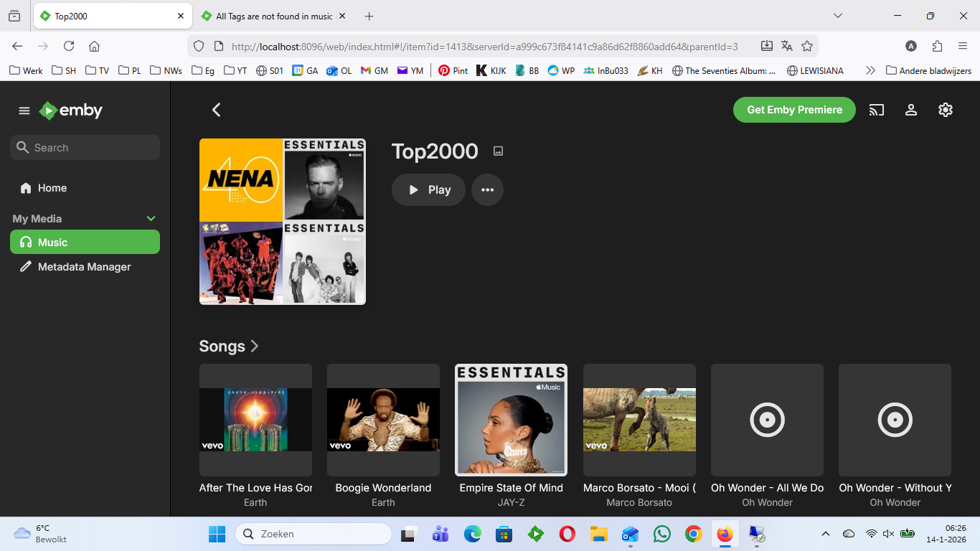Open Microsoft Edge from the taskbar
Screen dimensions: 980x551
click(x=472, y=534)
